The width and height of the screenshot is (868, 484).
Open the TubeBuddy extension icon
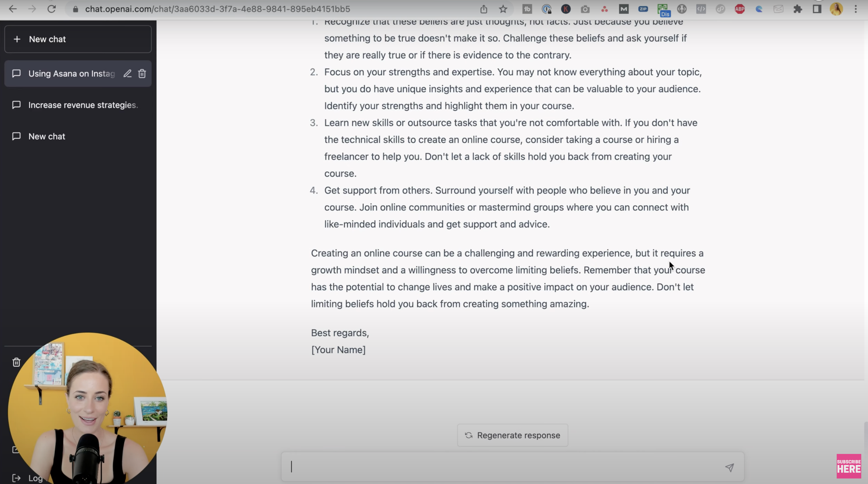527,9
